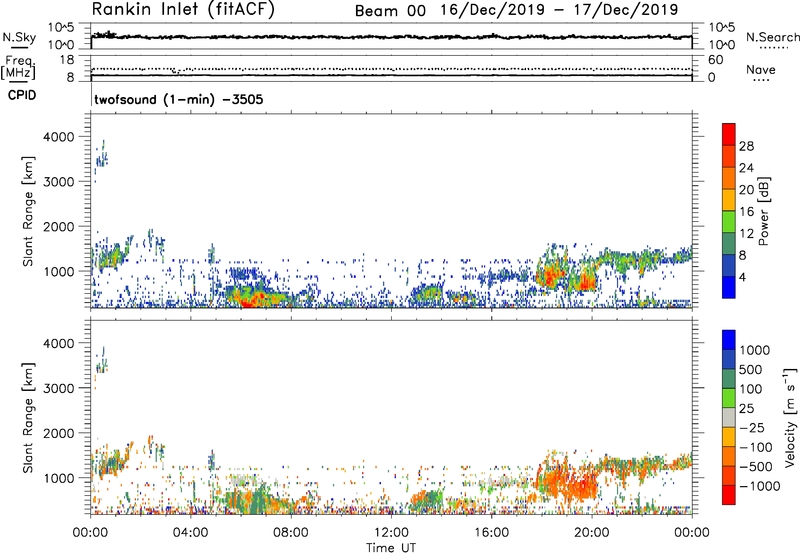Click the '2000' tick on the velocity panel
Image resolution: width=800 pixels, height=554 pixels.
coord(61,433)
